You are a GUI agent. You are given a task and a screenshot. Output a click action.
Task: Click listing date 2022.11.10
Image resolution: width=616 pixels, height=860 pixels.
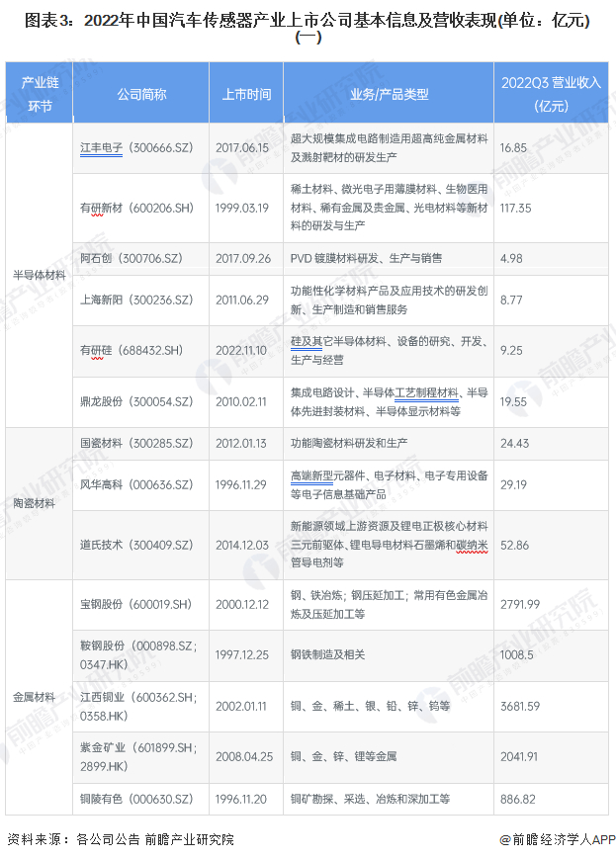tap(241, 351)
